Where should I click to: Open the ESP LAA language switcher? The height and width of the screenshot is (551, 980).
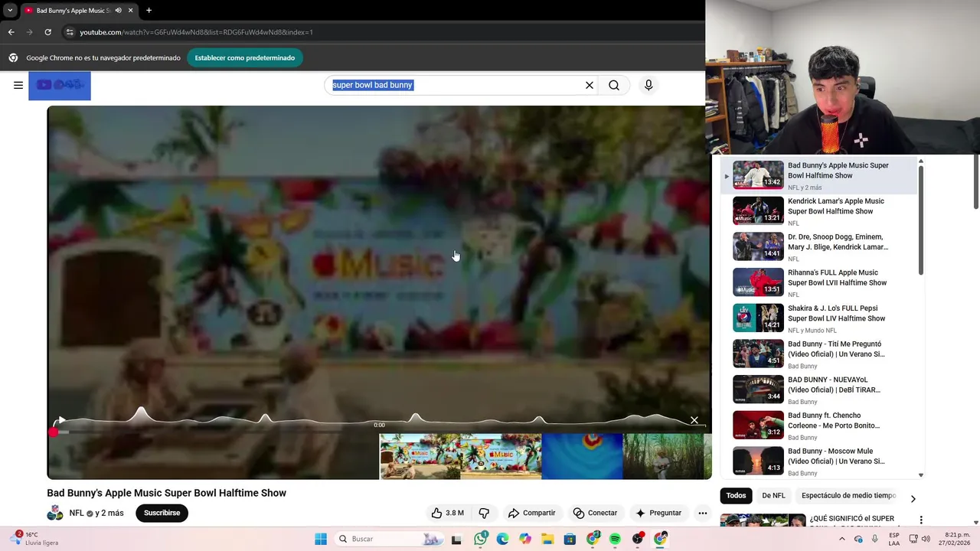tap(894, 539)
